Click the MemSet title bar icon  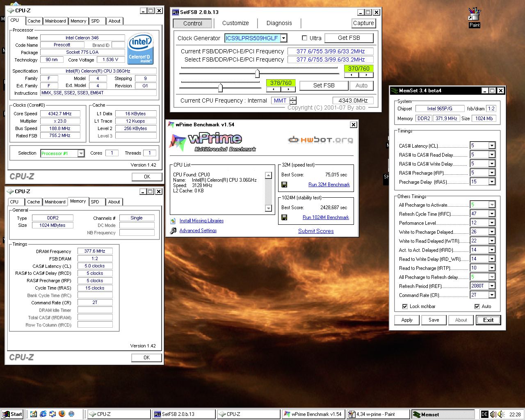click(x=395, y=91)
